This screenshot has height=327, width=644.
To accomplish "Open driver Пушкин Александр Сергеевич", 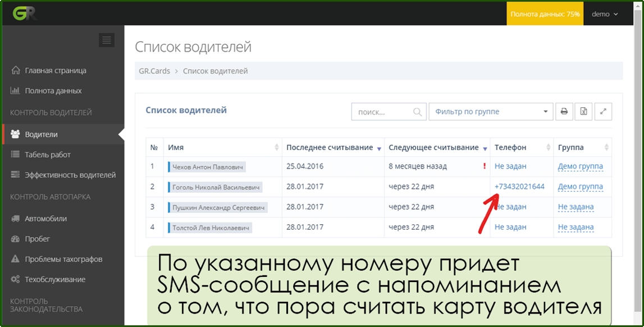I will (218, 207).
